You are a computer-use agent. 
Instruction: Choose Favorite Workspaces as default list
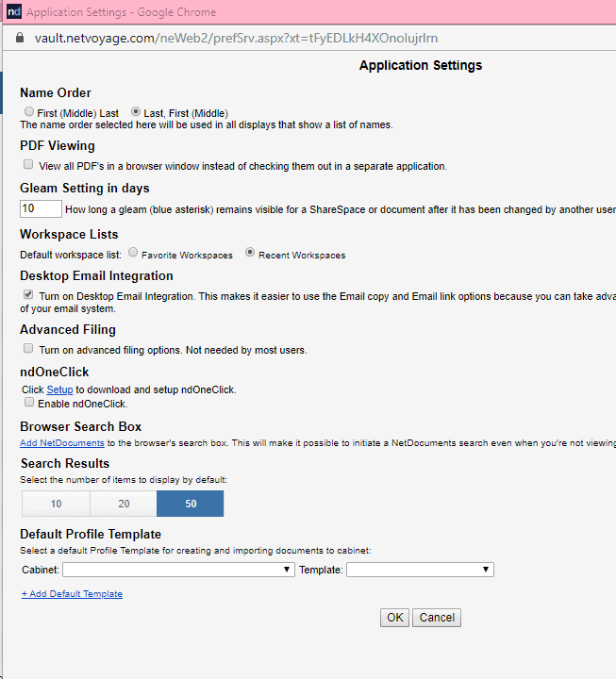133,252
